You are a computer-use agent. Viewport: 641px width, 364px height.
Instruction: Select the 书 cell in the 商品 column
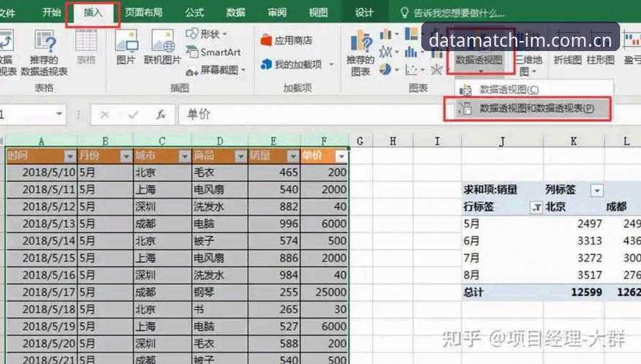point(220,309)
